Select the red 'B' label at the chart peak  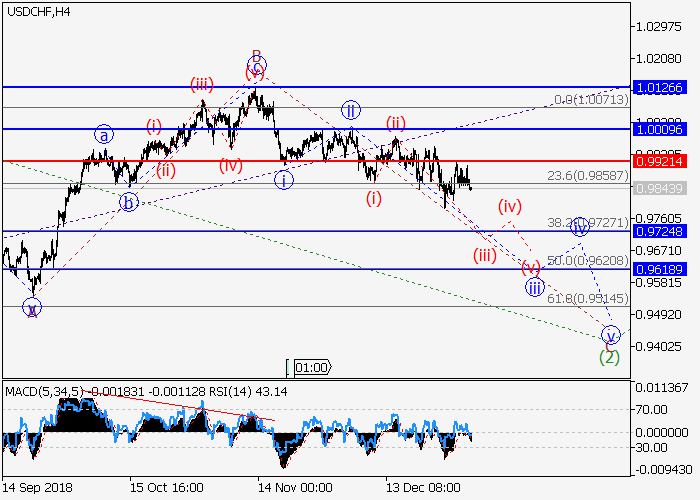pos(256,56)
